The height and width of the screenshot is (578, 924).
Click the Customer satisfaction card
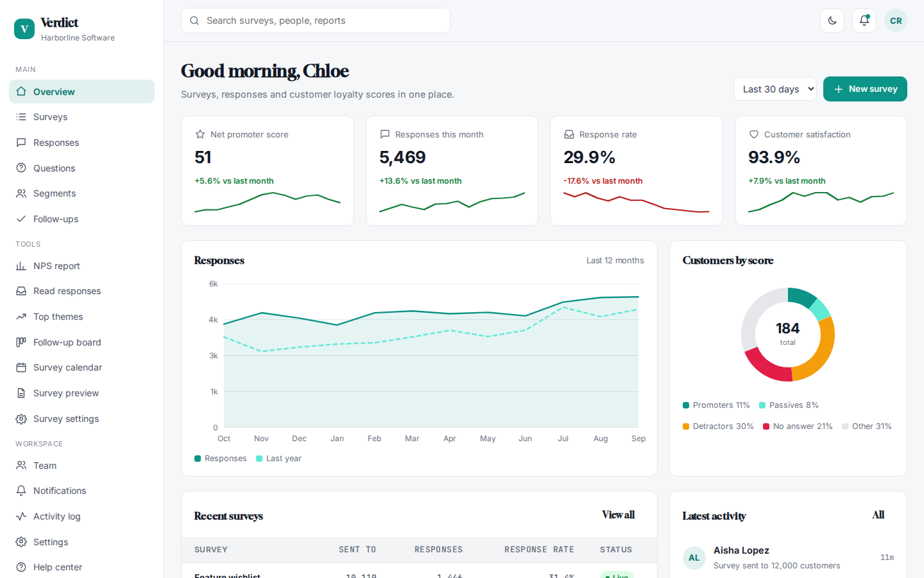click(821, 171)
